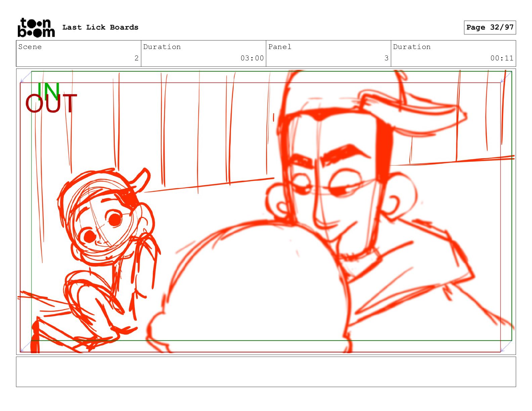Select the scene number value '2'

click(136, 58)
